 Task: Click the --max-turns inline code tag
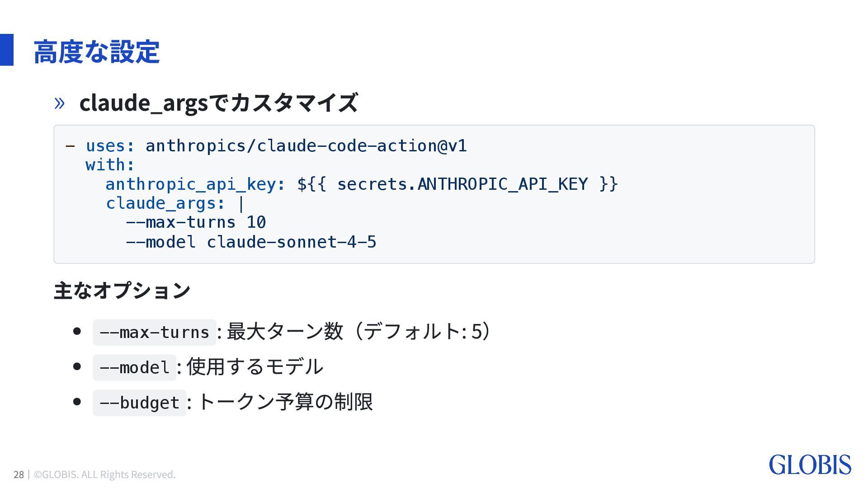pos(154,333)
